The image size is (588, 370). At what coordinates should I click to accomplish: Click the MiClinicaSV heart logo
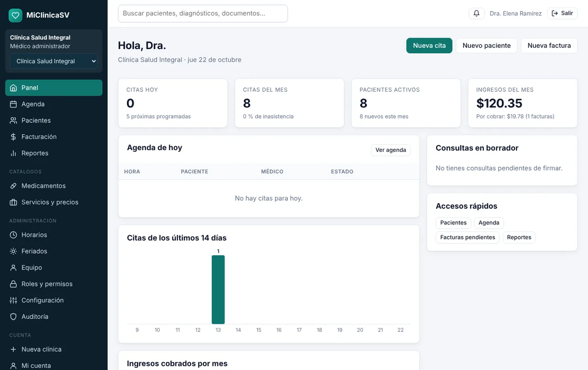point(16,15)
